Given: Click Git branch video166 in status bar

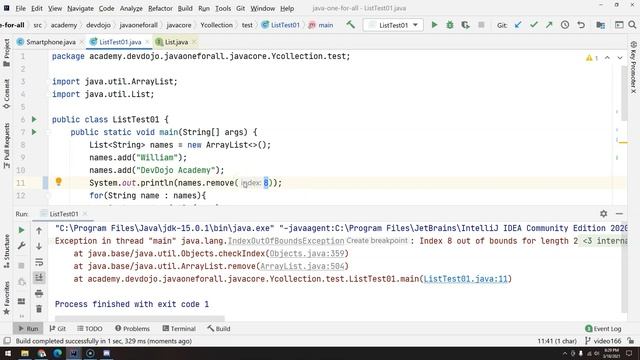Looking at the screenshot, I should tap(603, 341).
